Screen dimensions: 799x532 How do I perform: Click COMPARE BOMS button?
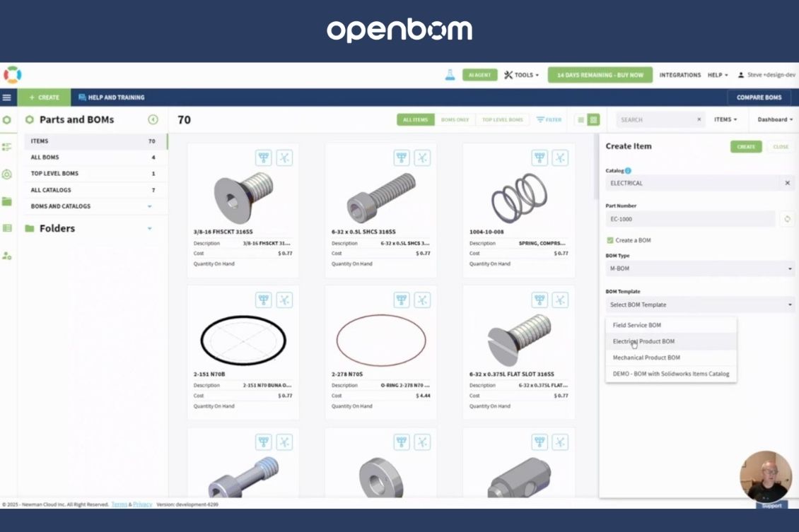[x=759, y=97]
